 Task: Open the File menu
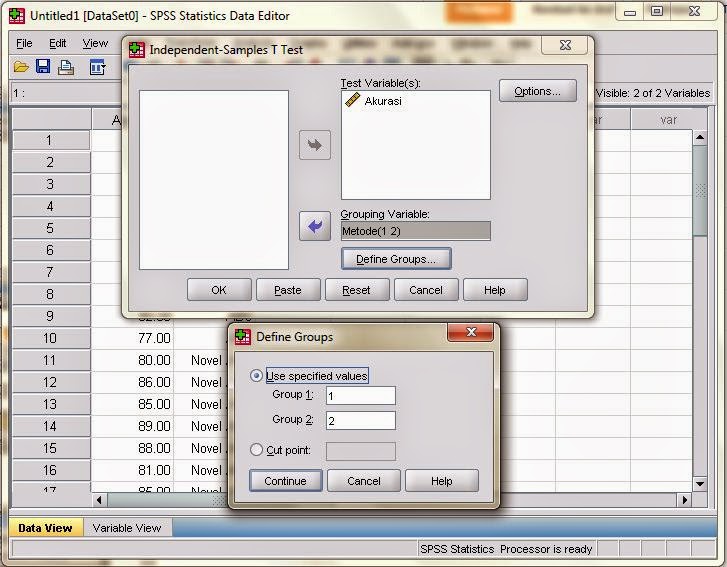pos(24,44)
